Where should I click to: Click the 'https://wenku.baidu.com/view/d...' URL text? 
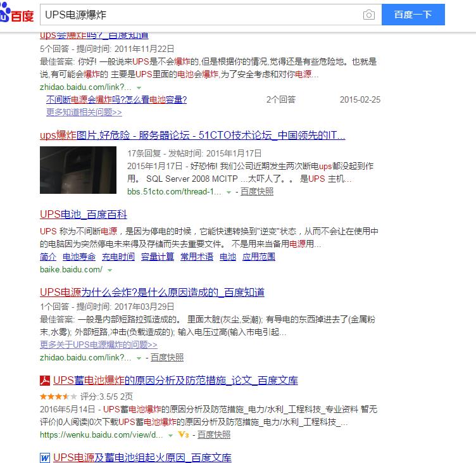tap(101, 434)
